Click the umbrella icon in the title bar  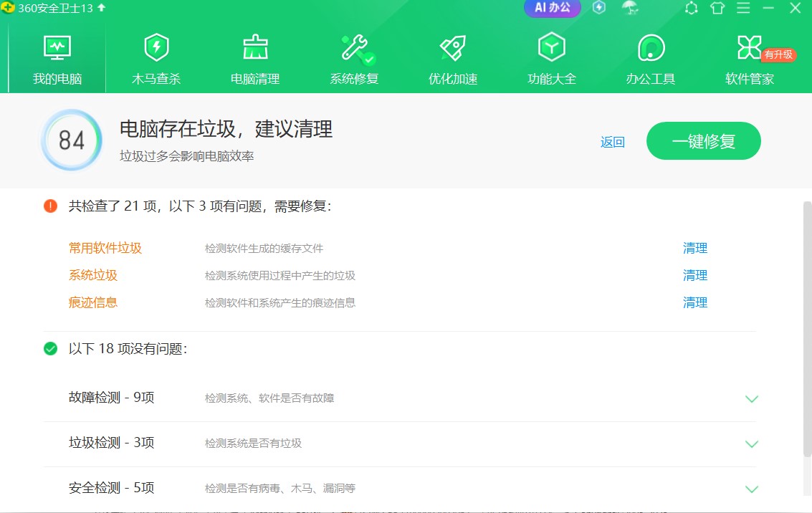click(630, 8)
